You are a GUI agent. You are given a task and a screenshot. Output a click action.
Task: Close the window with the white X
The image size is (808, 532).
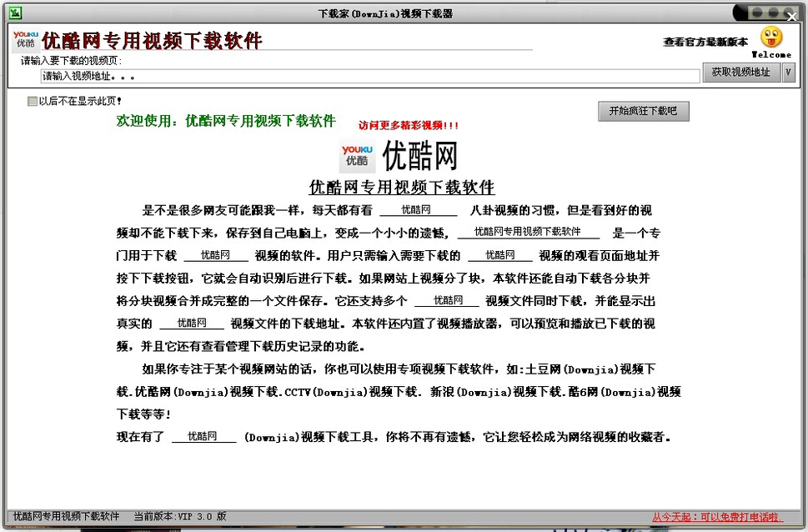tap(791, 16)
